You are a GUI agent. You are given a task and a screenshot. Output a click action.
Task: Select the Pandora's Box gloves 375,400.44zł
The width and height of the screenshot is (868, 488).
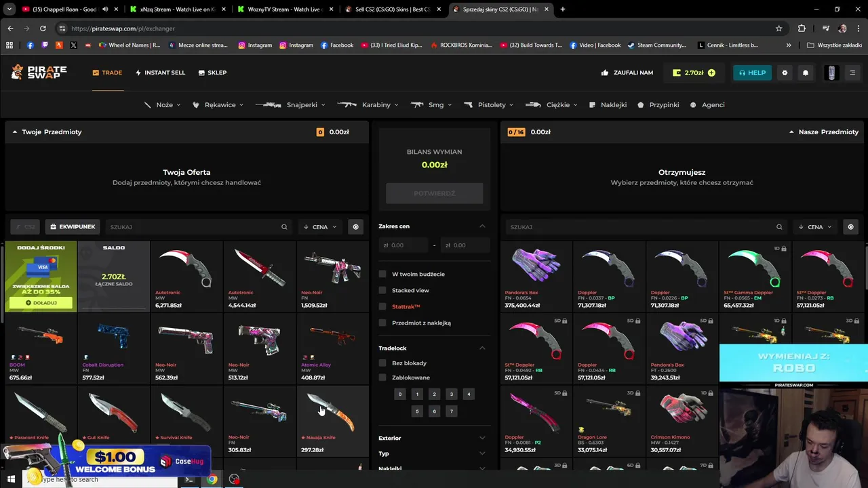coord(536,277)
